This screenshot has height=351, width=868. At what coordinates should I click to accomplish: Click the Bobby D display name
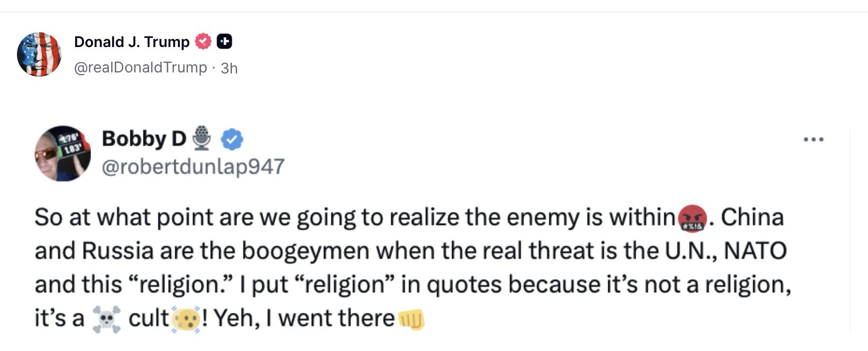143,138
